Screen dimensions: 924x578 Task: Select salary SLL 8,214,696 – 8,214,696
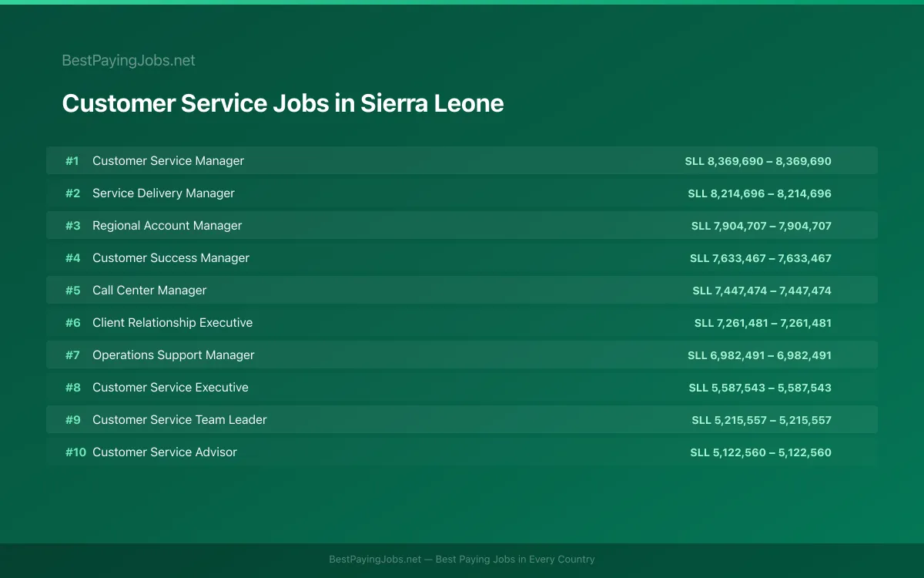(760, 193)
